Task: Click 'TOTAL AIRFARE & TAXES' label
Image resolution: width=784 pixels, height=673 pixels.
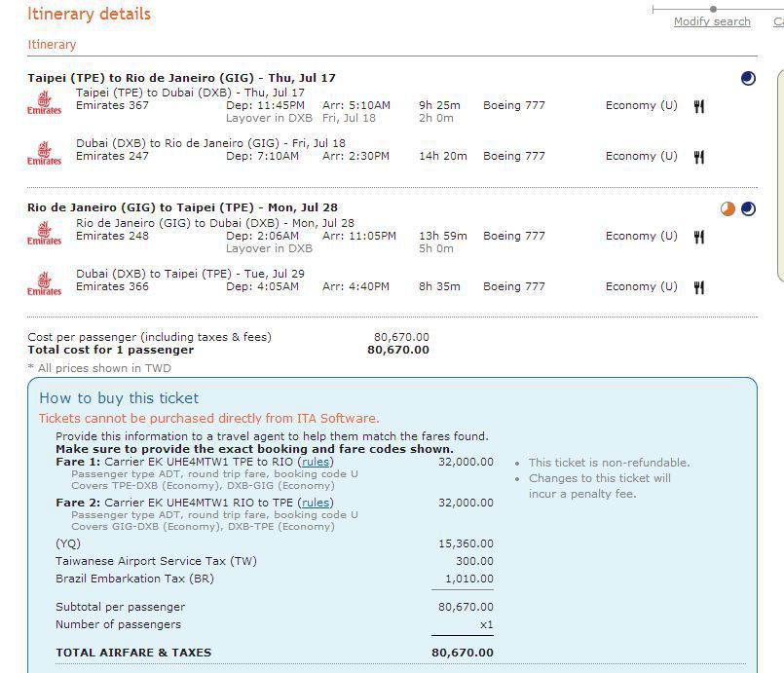Action: 133,653
